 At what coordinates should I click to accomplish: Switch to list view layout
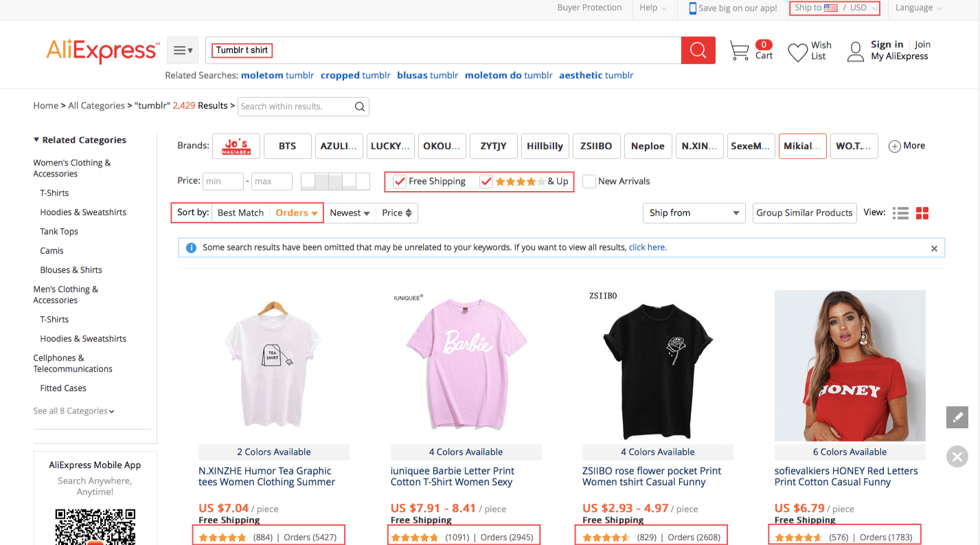(x=900, y=212)
